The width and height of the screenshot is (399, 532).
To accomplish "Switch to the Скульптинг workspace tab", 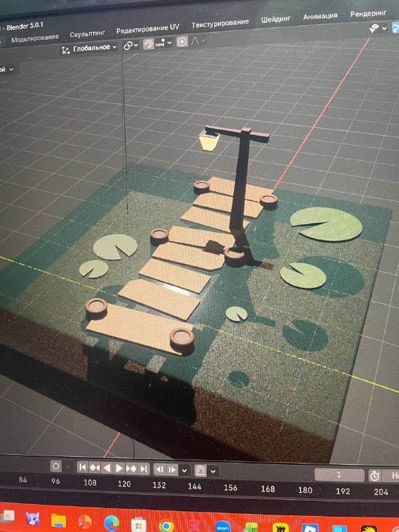I will (87, 34).
